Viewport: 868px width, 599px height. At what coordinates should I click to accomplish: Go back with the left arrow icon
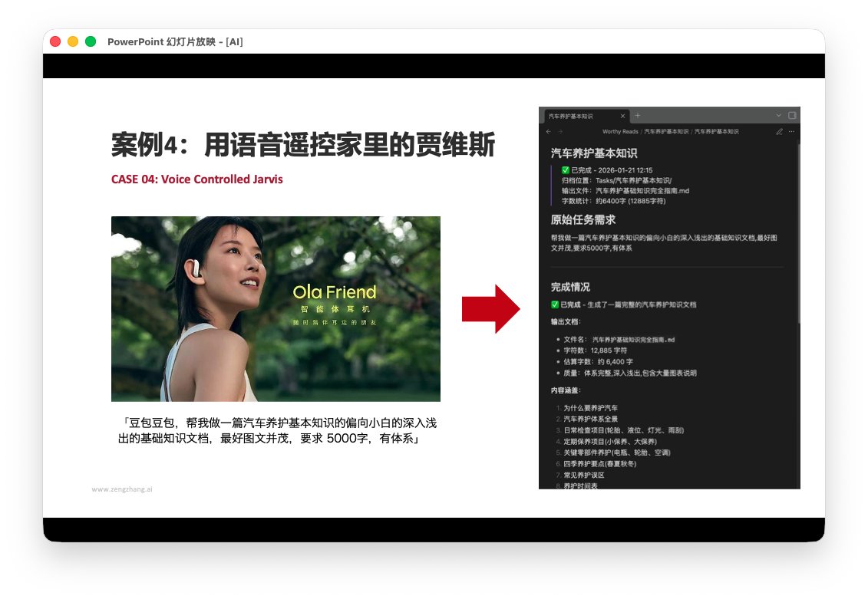pyautogui.click(x=549, y=132)
